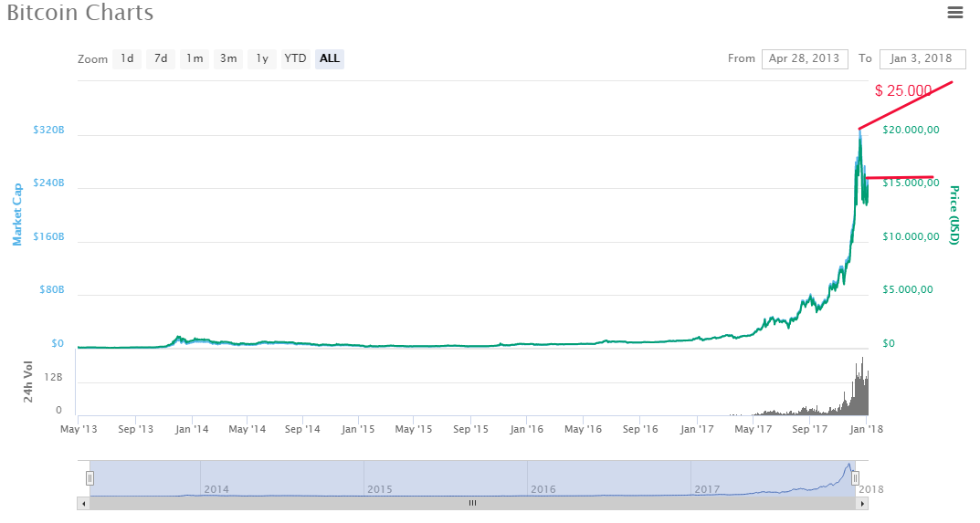Edit the To date field

922,58
